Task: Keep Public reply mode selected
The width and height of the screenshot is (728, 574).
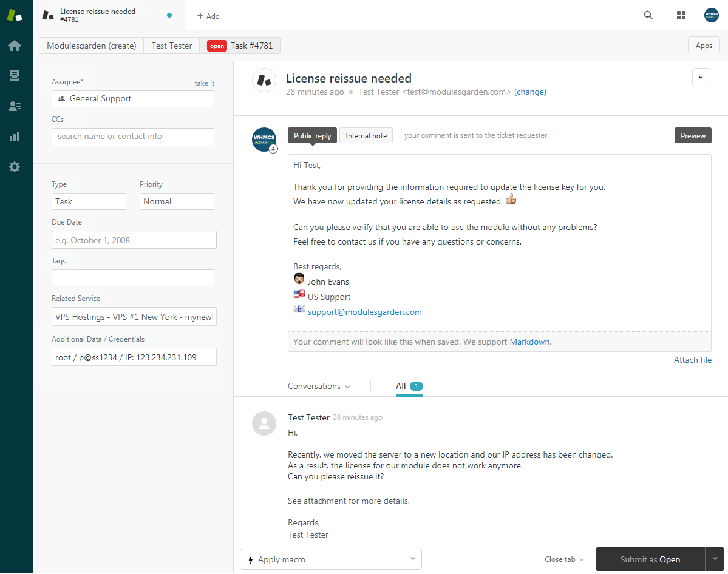Action: pos(311,135)
